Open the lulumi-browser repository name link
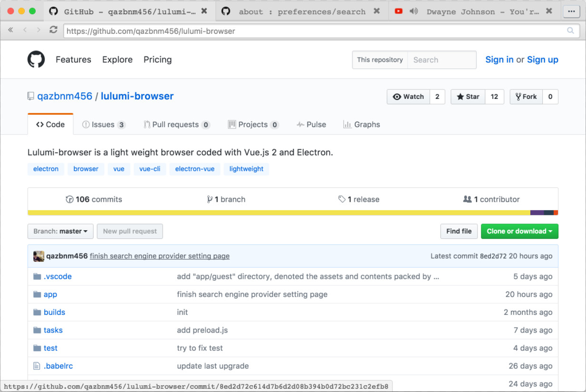This screenshot has width=586, height=392. (137, 96)
